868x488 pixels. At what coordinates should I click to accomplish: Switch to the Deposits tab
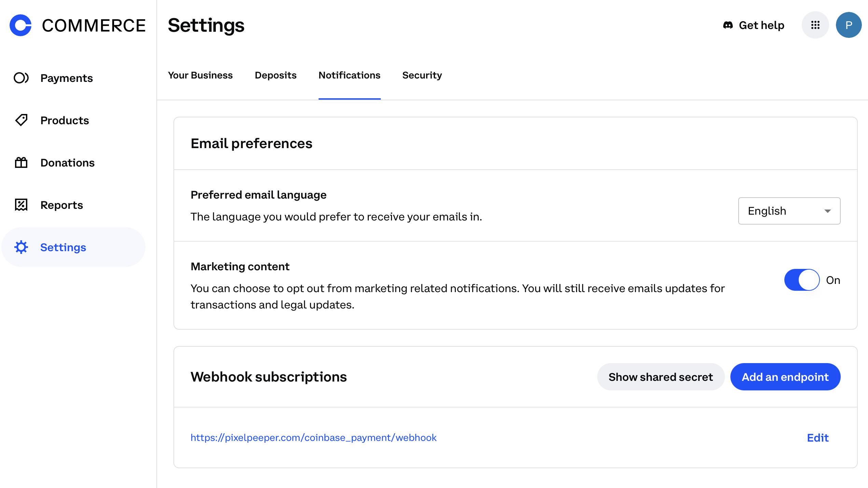point(276,75)
